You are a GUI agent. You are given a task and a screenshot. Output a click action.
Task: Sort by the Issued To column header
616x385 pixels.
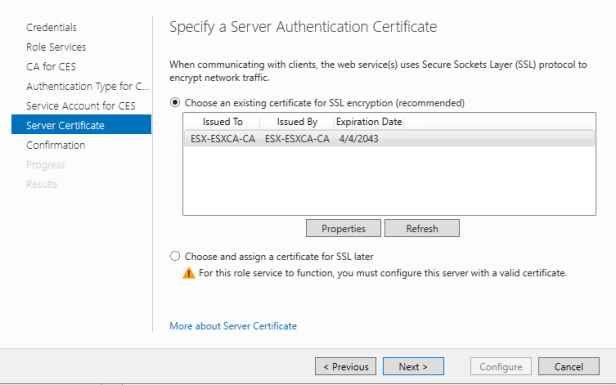click(x=222, y=122)
